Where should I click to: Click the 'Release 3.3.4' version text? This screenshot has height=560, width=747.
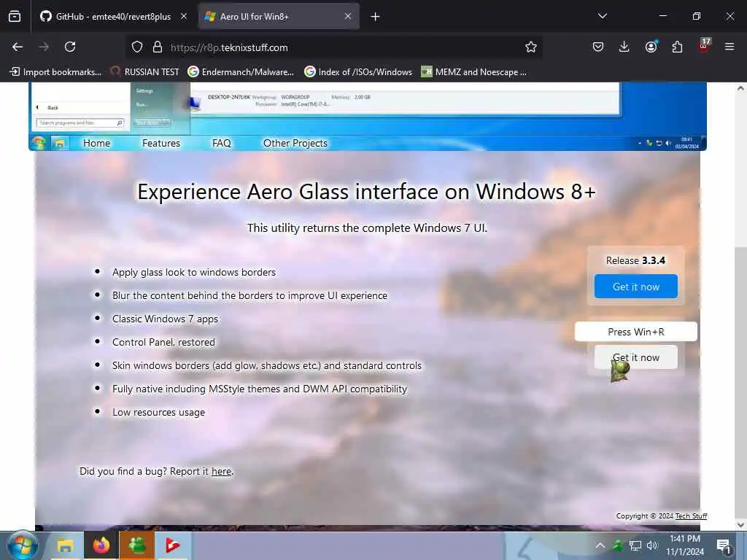pos(635,260)
